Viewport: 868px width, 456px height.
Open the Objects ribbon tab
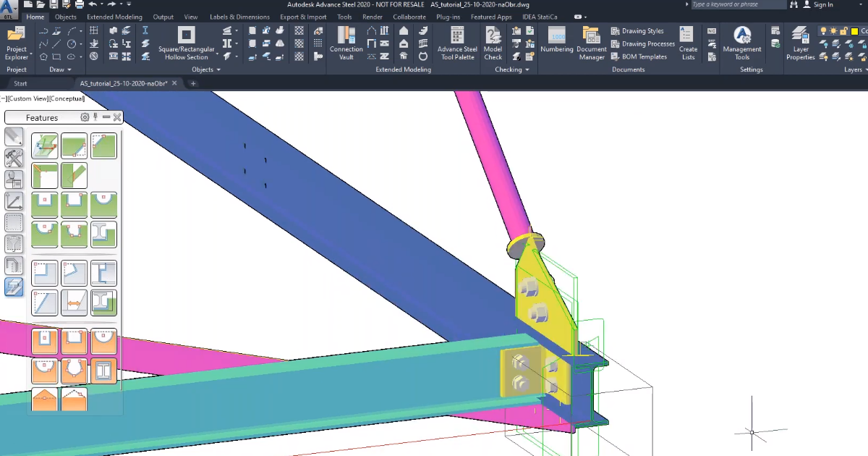point(65,17)
